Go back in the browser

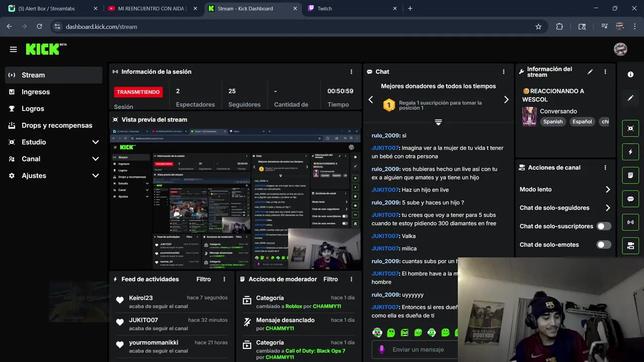[10, 27]
